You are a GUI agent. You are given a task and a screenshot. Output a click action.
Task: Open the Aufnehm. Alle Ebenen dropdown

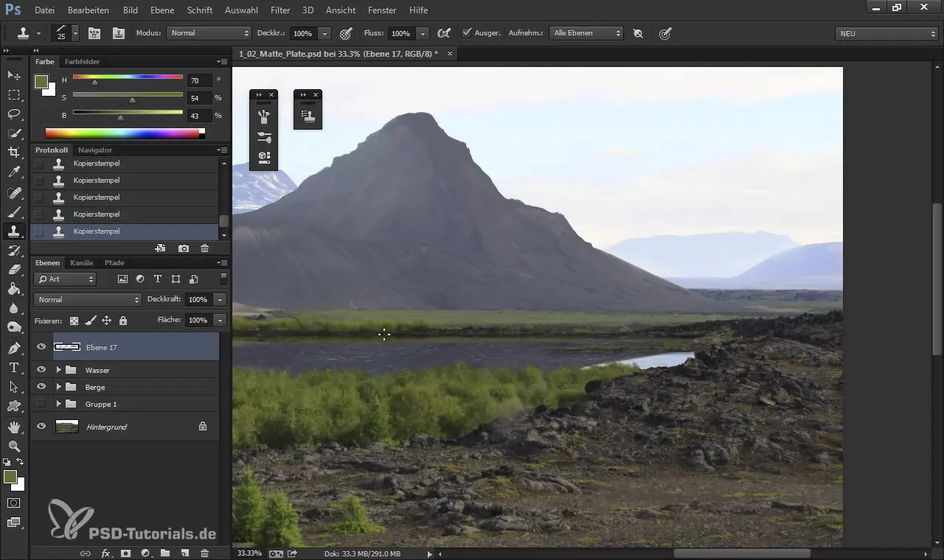[586, 33]
